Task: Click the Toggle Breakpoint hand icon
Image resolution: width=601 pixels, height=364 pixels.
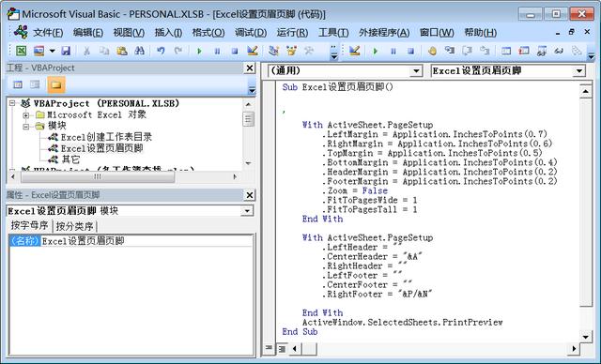Action: (x=432, y=51)
